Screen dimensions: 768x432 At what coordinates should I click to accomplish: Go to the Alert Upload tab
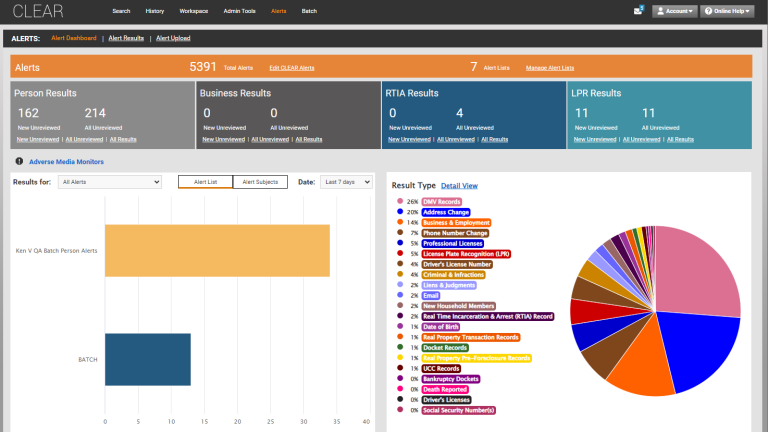[173, 38]
